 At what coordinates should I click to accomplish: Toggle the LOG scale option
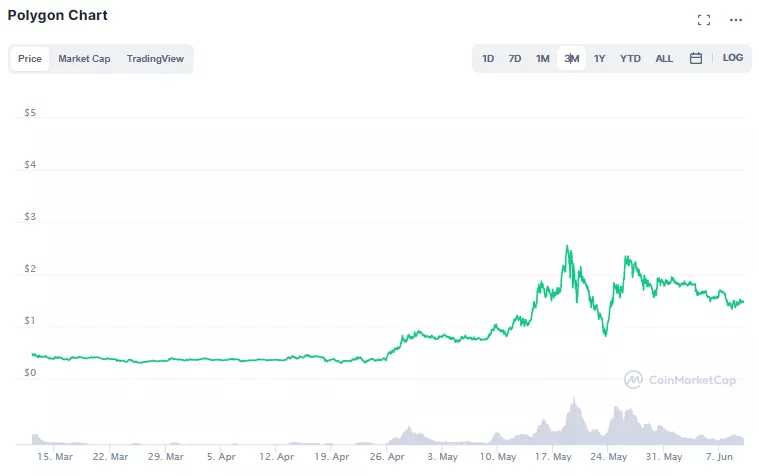[x=733, y=58]
